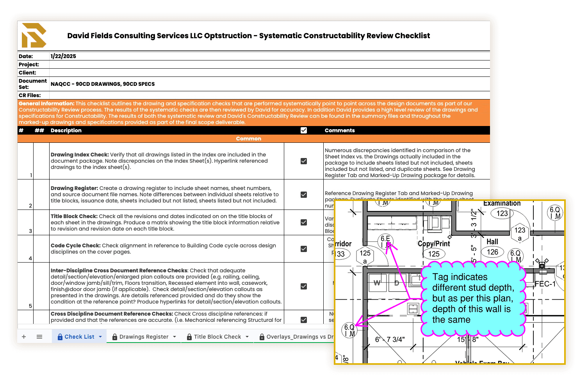Switch to the Check List sheet tab
588x380 pixels.
pyautogui.click(x=79, y=337)
